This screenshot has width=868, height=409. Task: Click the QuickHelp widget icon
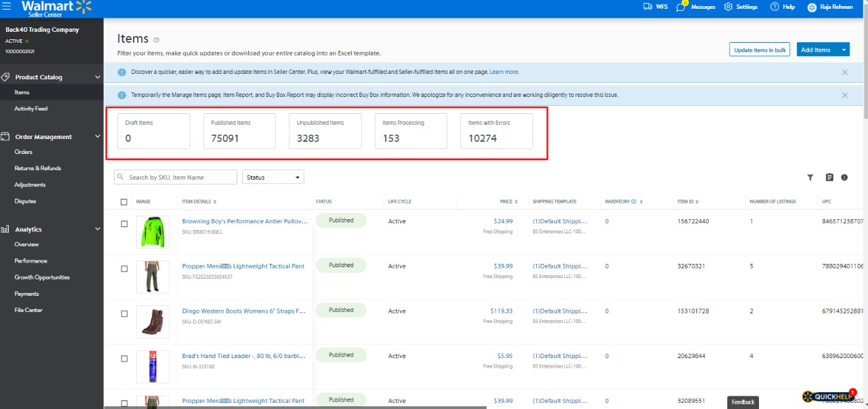click(828, 397)
